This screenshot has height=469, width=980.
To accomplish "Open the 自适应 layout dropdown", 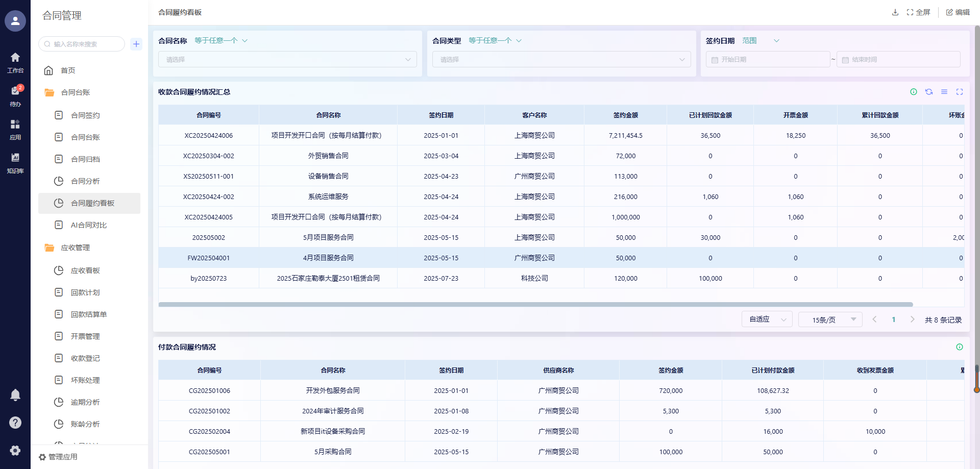I will (x=767, y=319).
